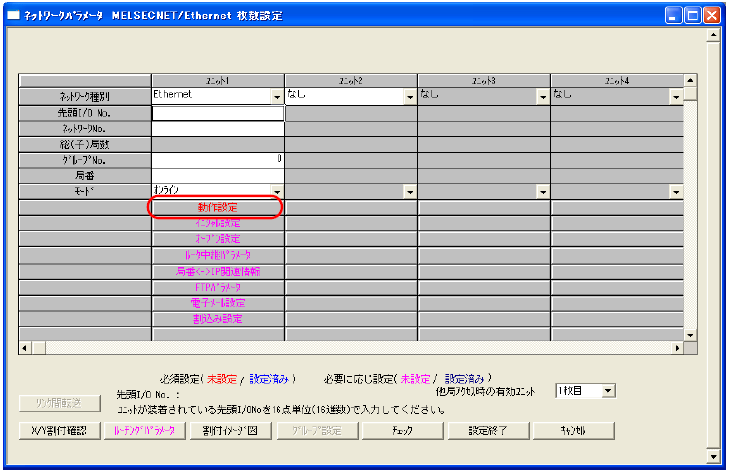Open the FTPパラメータ settings
The width and height of the screenshot is (732, 476).
coord(217,287)
